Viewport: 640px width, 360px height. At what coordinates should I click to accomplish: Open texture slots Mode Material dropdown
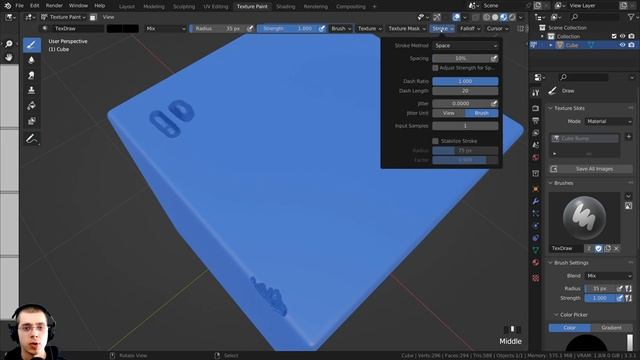(x=609, y=121)
